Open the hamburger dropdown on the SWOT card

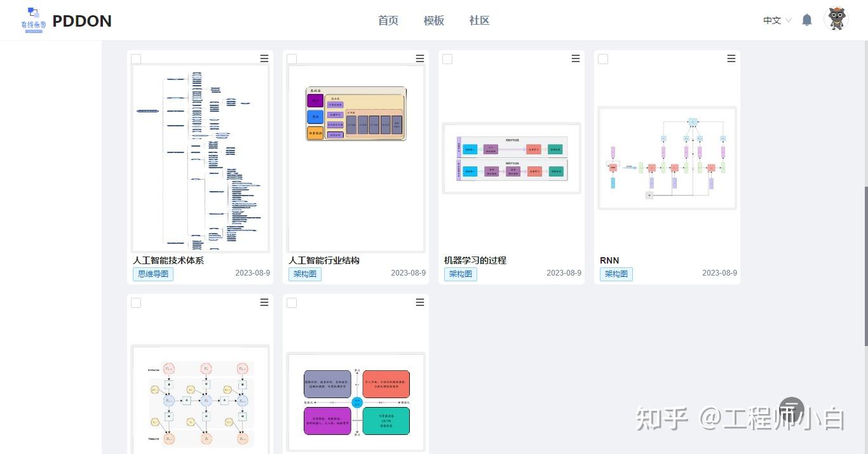[x=419, y=302]
